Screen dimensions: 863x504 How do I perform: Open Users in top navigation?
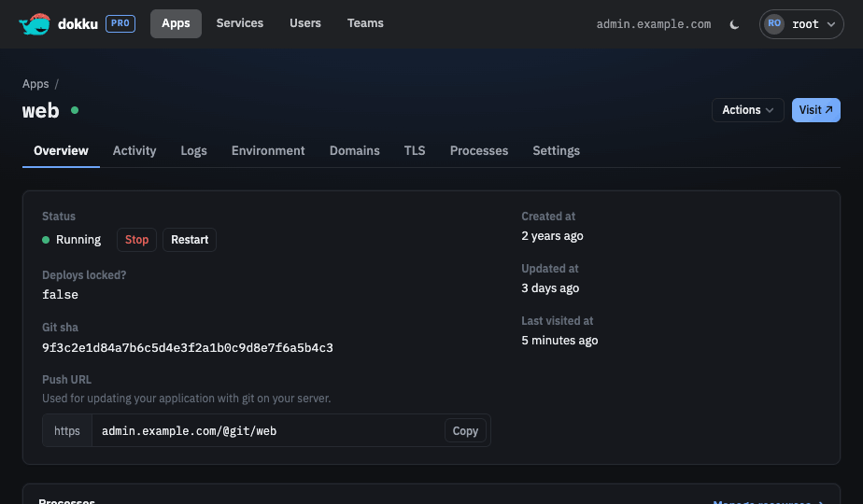pos(304,23)
